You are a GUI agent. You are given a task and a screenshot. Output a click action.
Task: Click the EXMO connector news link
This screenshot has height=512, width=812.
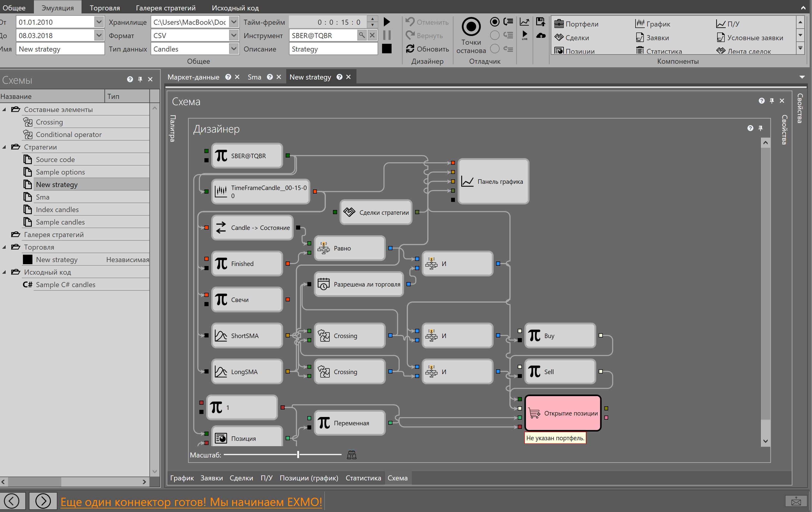(x=191, y=502)
